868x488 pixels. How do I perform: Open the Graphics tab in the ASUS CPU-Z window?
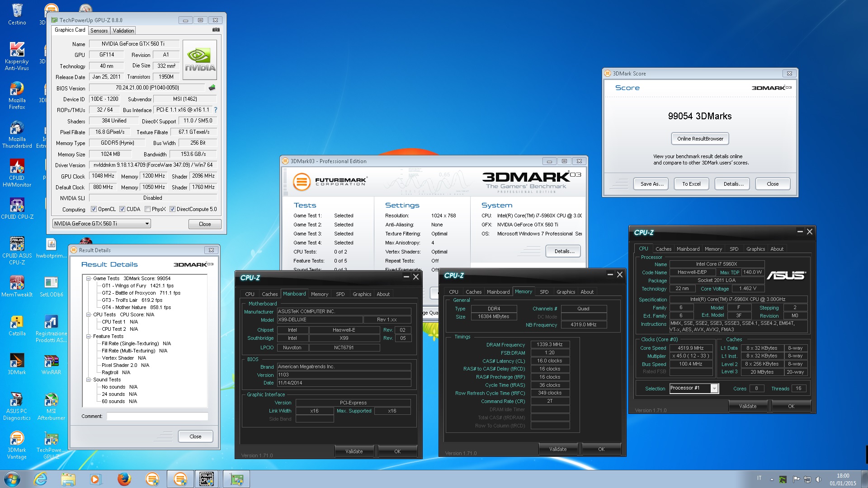click(755, 249)
